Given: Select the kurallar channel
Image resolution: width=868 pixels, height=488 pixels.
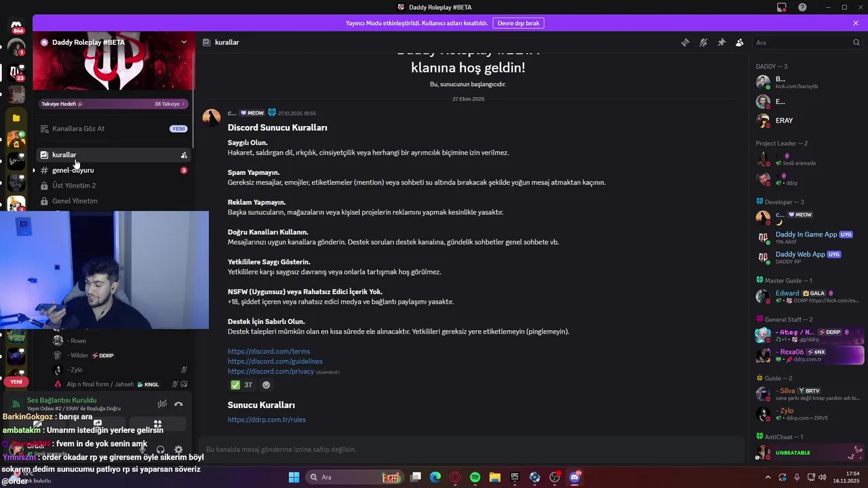Looking at the screenshot, I should pos(113,155).
